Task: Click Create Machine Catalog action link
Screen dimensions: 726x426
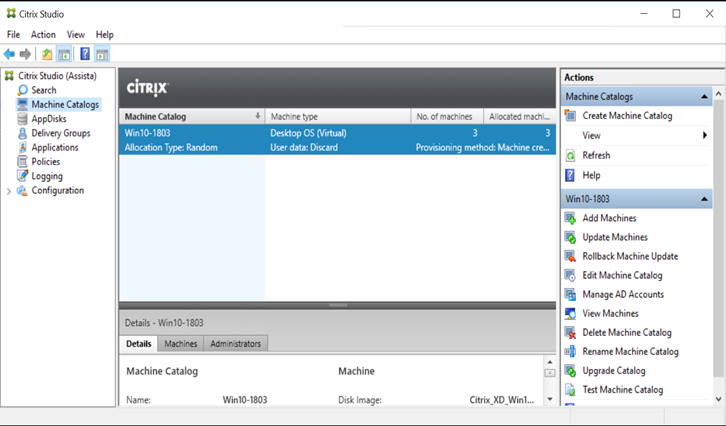Action: tap(627, 116)
